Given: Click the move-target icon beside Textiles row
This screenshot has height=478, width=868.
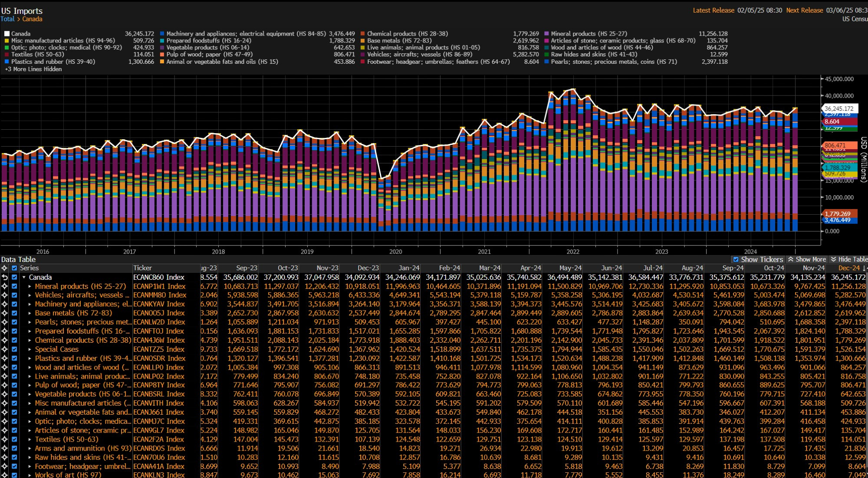Looking at the screenshot, I should [5, 439].
